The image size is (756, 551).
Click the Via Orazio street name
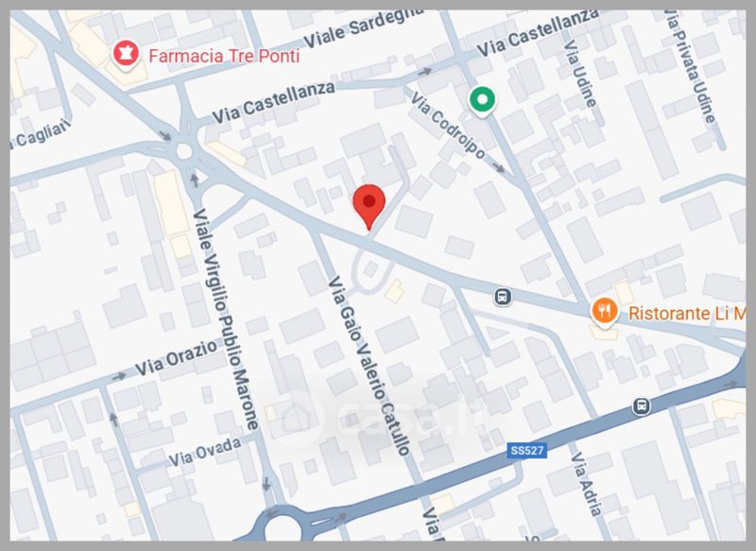[x=176, y=358]
